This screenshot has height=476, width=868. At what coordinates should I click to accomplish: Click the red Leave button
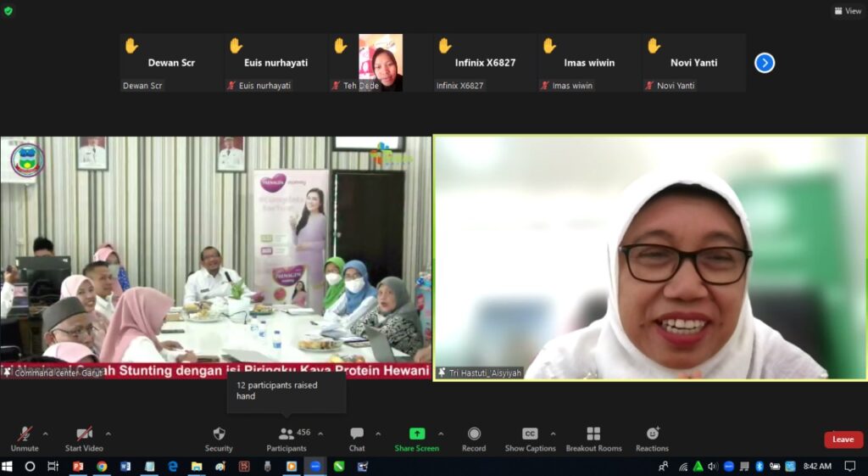click(x=843, y=440)
